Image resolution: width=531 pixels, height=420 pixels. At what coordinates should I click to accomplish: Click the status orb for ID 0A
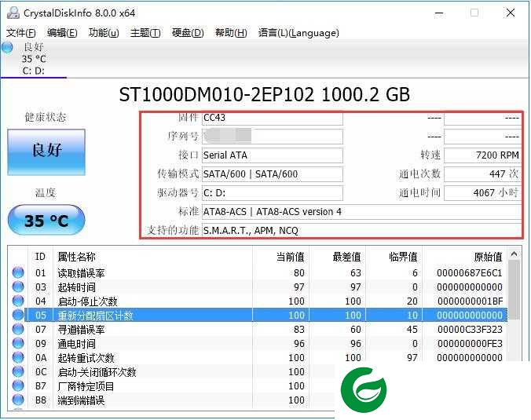pyautogui.click(x=18, y=357)
